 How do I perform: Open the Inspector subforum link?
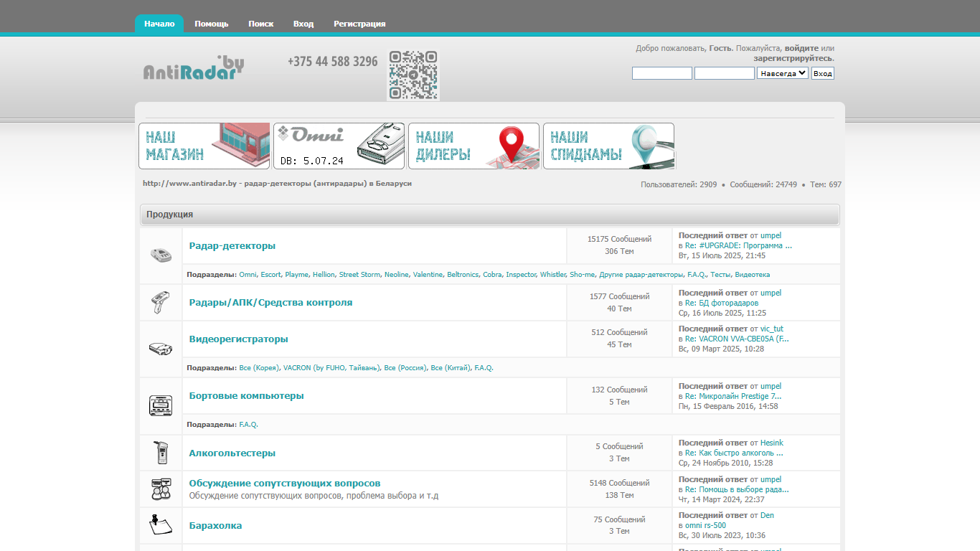[521, 275]
